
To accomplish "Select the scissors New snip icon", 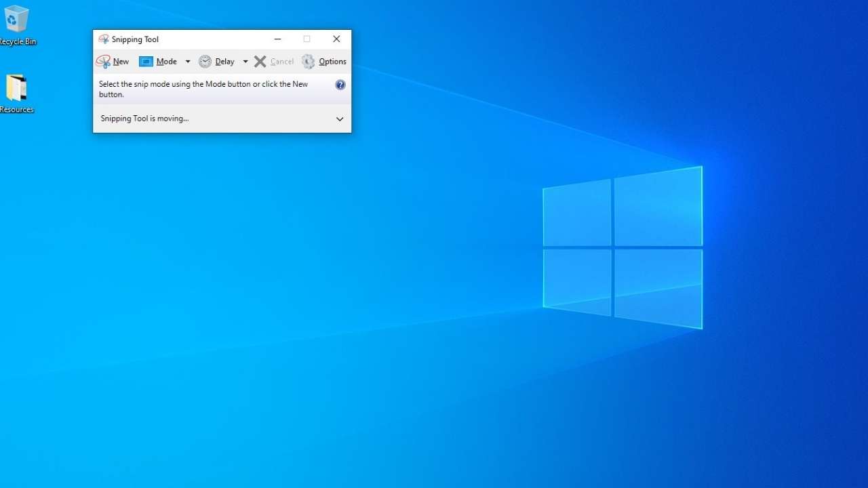I will 104,62.
